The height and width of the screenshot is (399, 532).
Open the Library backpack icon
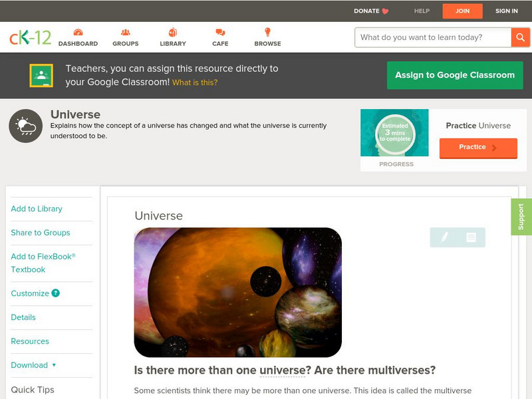tap(173, 32)
